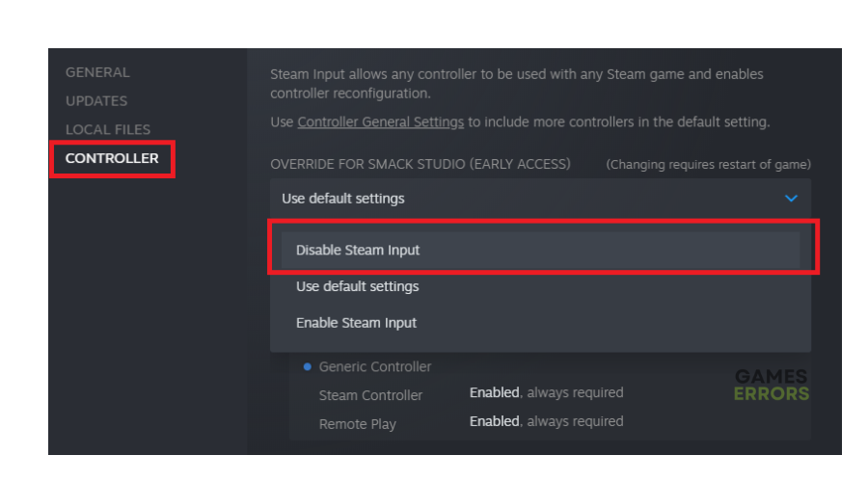Collapse the Use default settings combo box
The image size is (868, 482).
[x=540, y=199]
